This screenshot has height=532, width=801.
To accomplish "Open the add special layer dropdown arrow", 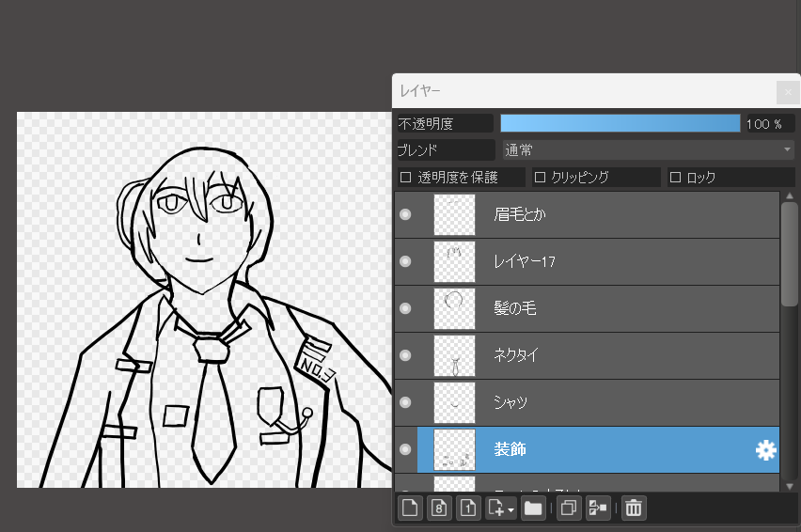I will click(x=510, y=509).
